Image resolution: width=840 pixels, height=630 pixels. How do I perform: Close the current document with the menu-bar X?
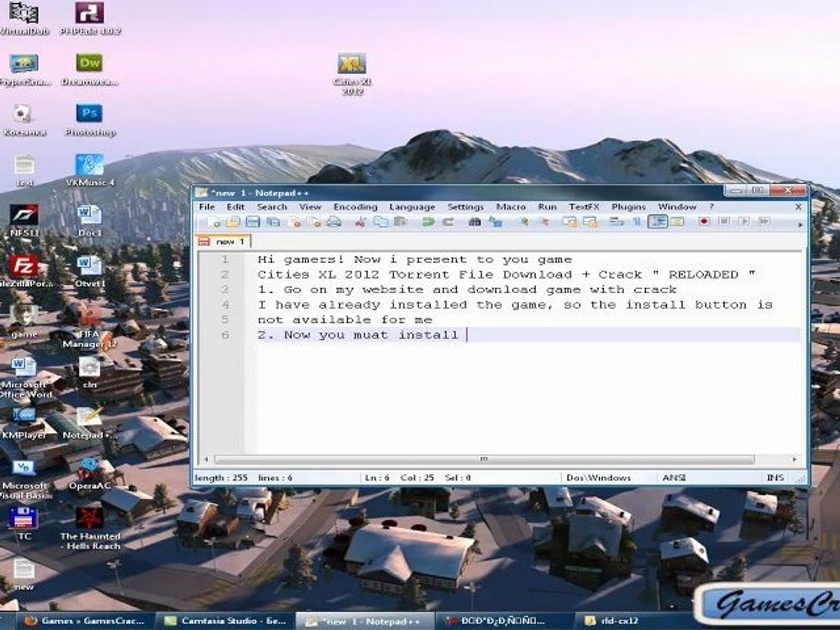point(799,206)
